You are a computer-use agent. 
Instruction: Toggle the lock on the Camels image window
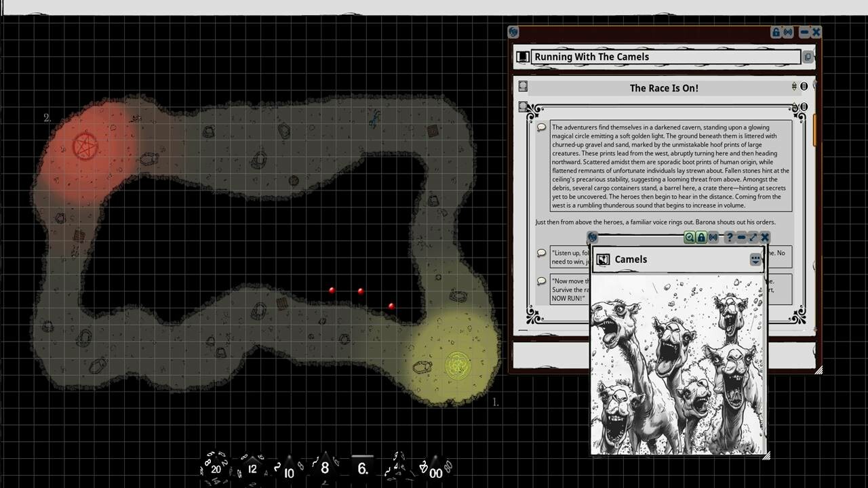coord(701,237)
